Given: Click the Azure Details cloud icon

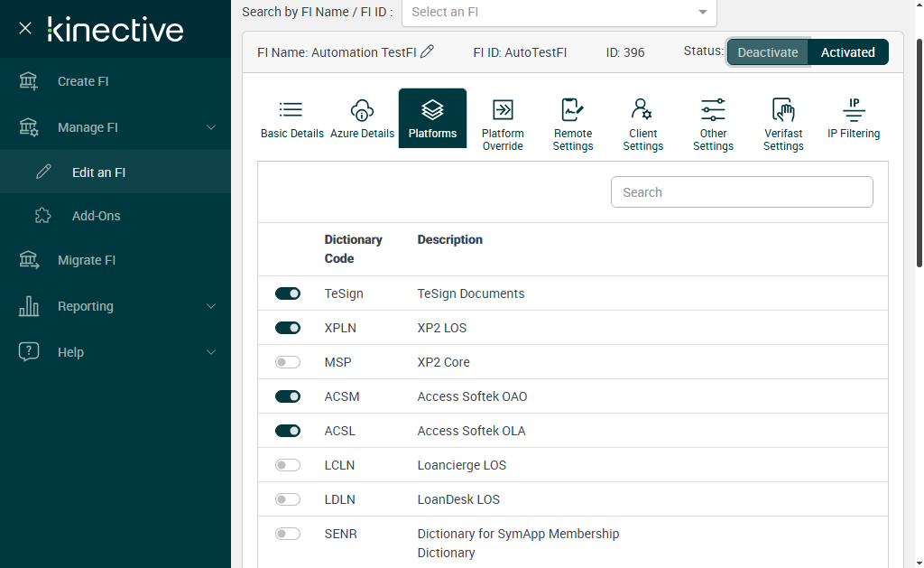Looking at the screenshot, I should pyautogui.click(x=362, y=110).
